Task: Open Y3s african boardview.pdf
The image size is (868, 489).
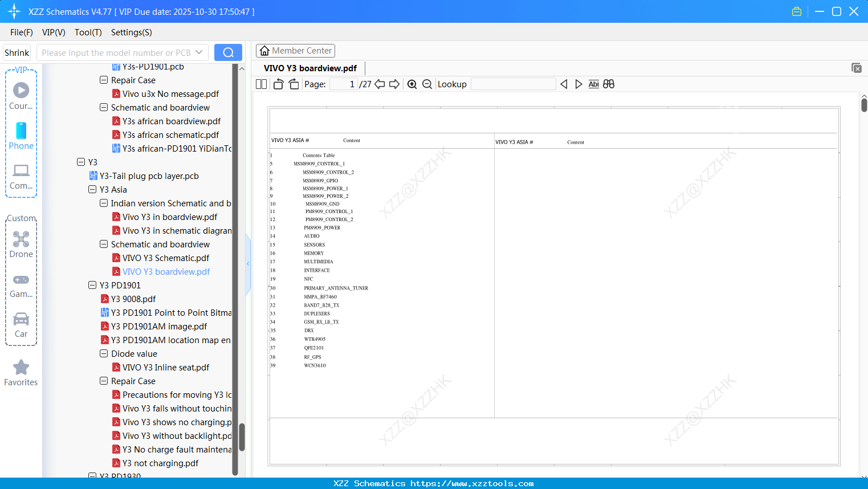Action: tap(172, 121)
